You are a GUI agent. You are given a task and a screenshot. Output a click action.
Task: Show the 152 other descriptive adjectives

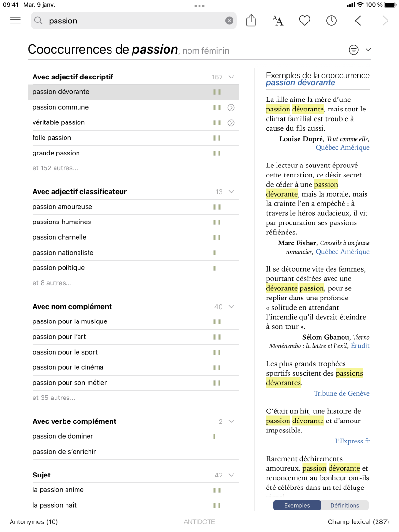(x=55, y=168)
